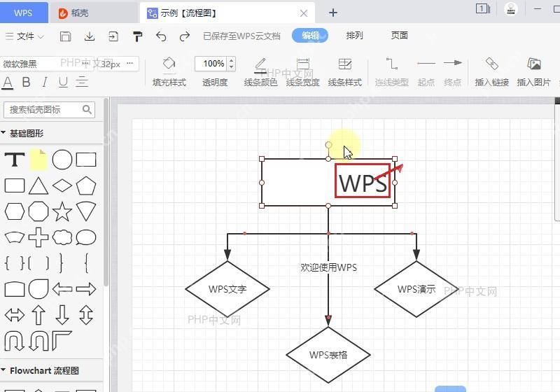Click the user avatar icon
This screenshot has height=392, width=560.
511,9
